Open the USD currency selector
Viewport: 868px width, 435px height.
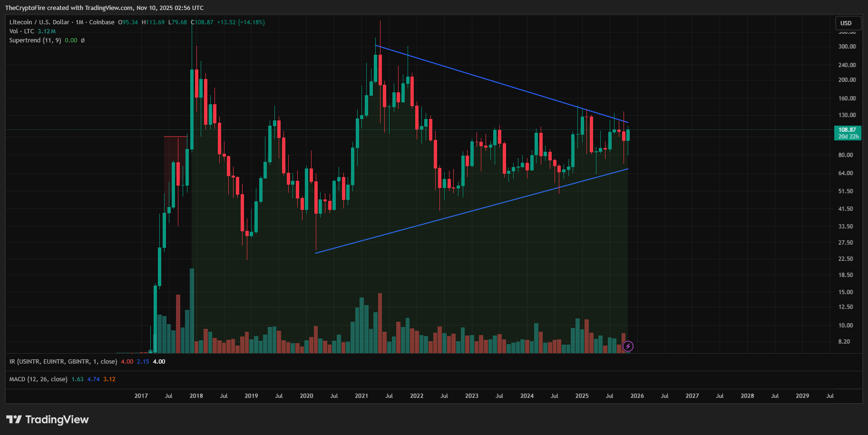[848, 22]
